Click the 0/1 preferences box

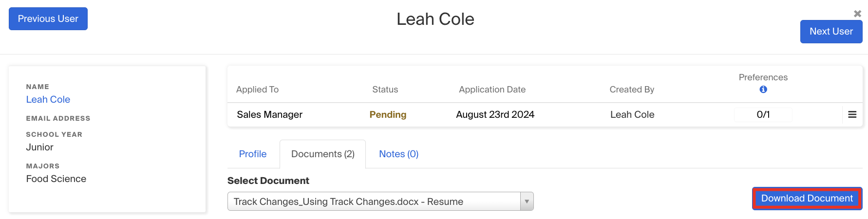click(x=763, y=115)
